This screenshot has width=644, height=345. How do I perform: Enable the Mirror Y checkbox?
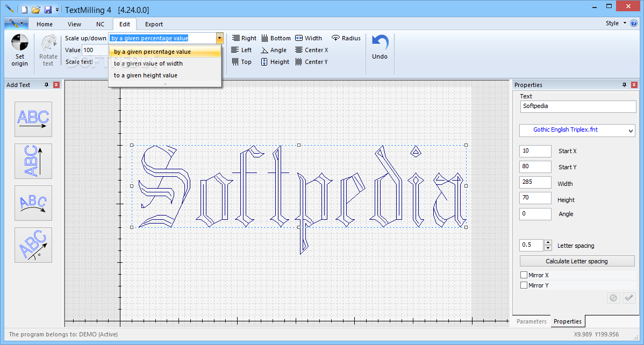tap(524, 285)
